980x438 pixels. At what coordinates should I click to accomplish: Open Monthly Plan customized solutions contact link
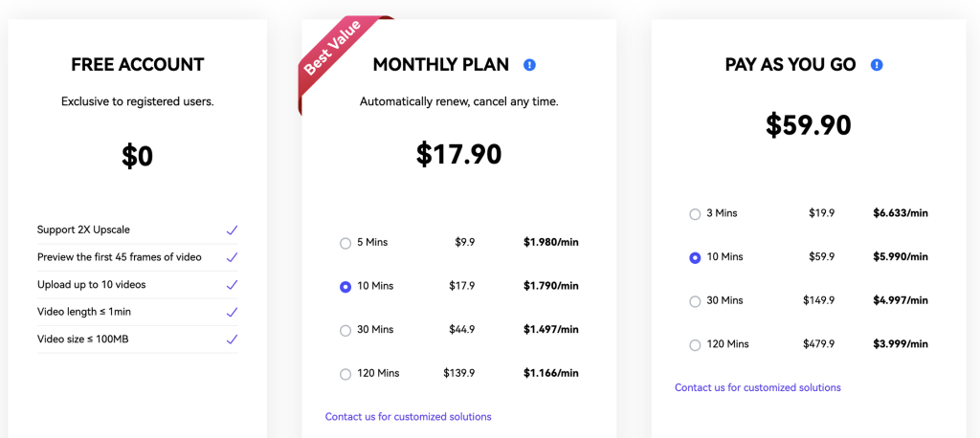click(408, 417)
